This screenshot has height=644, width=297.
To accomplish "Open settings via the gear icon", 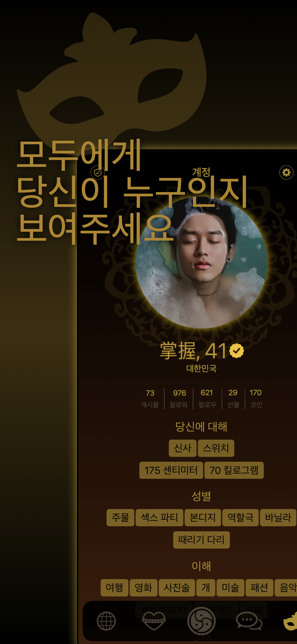I will coord(286,172).
